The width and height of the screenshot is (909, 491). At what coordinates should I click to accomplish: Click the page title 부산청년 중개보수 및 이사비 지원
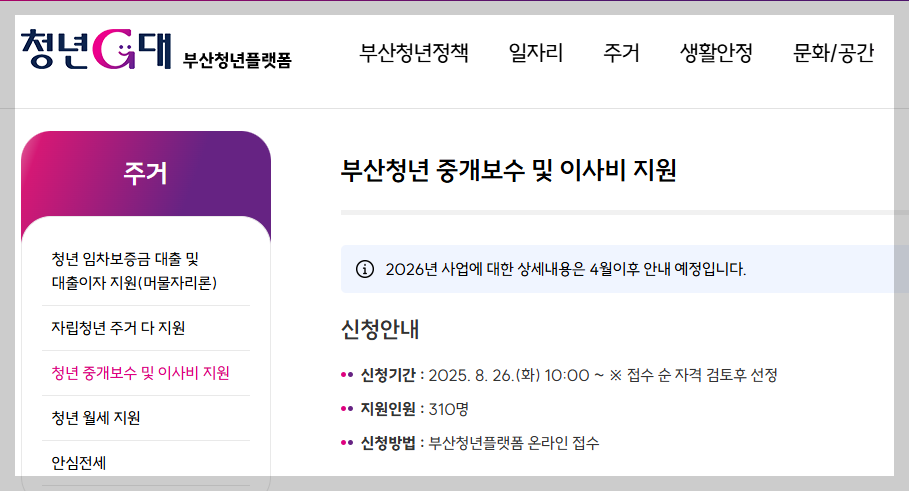coord(508,170)
